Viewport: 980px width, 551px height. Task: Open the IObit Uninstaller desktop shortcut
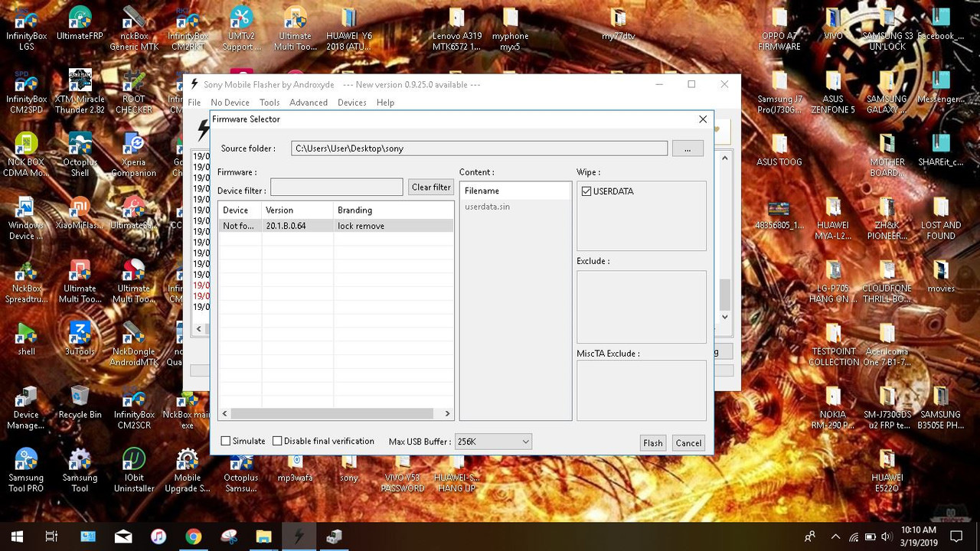(x=134, y=470)
